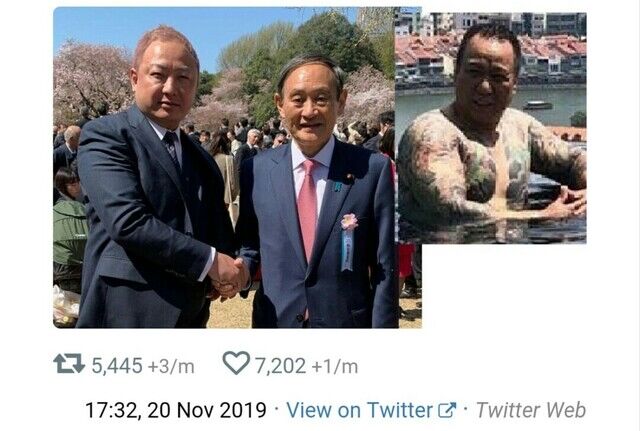This screenshot has height=431, width=640.
Task: Click the blue lapel pin on navy suit
Action: point(338,187)
